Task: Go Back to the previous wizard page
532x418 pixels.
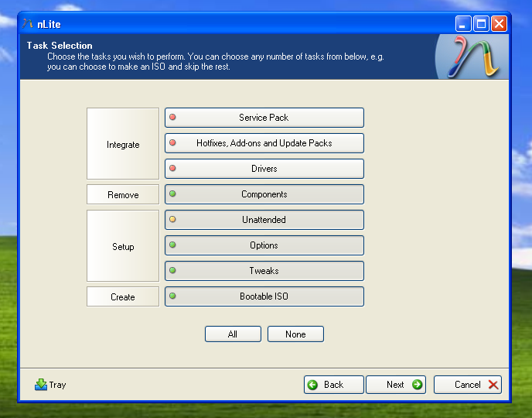Action: 333,385
